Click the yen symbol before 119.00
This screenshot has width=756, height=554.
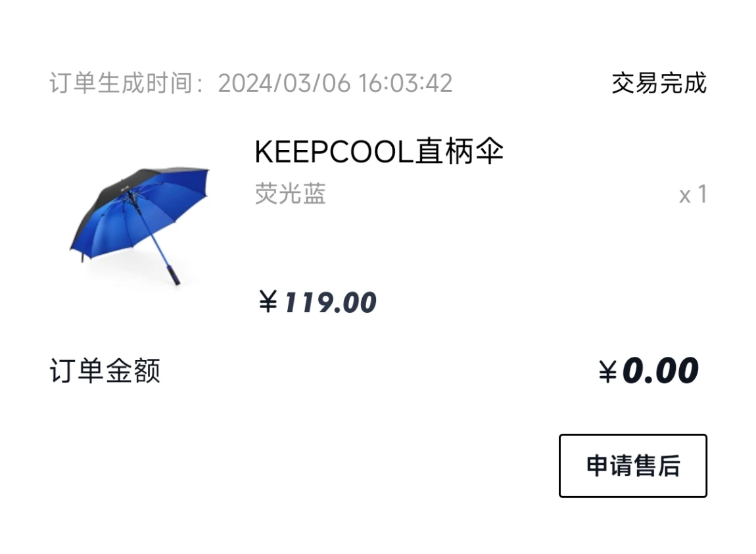click(x=268, y=302)
